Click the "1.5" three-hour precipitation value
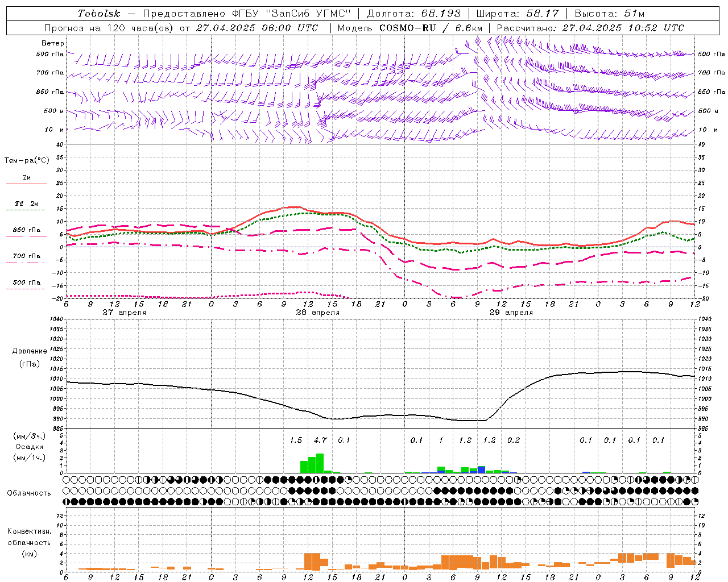This screenshot has width=728, height=582. click(296, 440)
